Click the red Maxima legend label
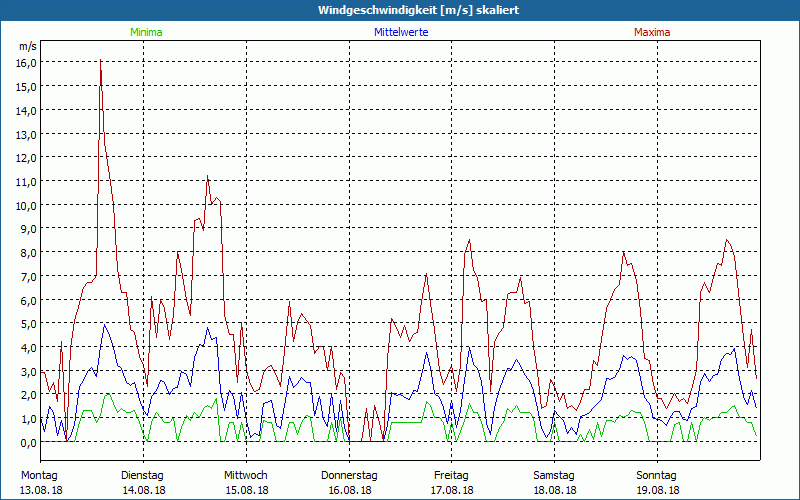The image size is (800, 500). 652,32
